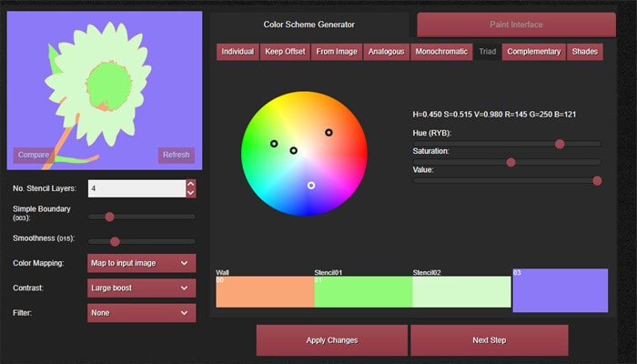Click the Apply Changes button
637x364 pixels.
(x=331, y=340)
